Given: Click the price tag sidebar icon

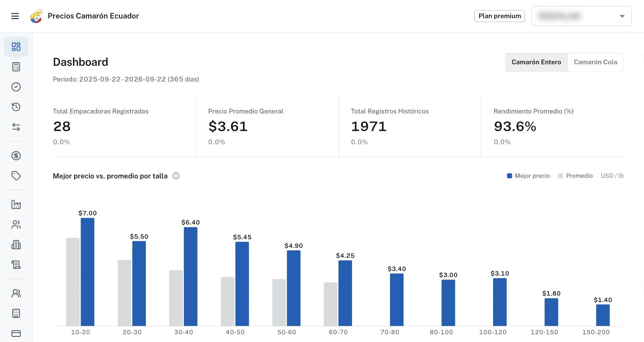Looking at the screenshot, I should [16, 176].
